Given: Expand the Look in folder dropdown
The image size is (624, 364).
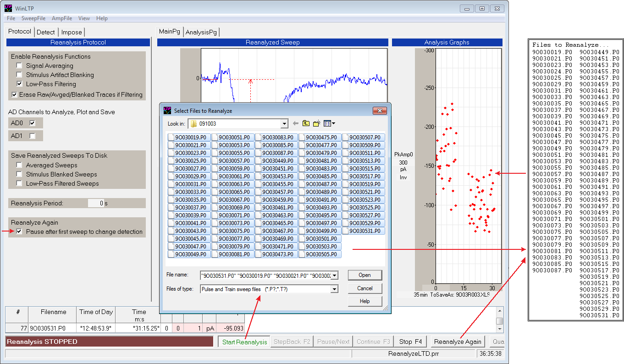Looking at the screenshot, I should pyautogui.click(x=284, y=124).
